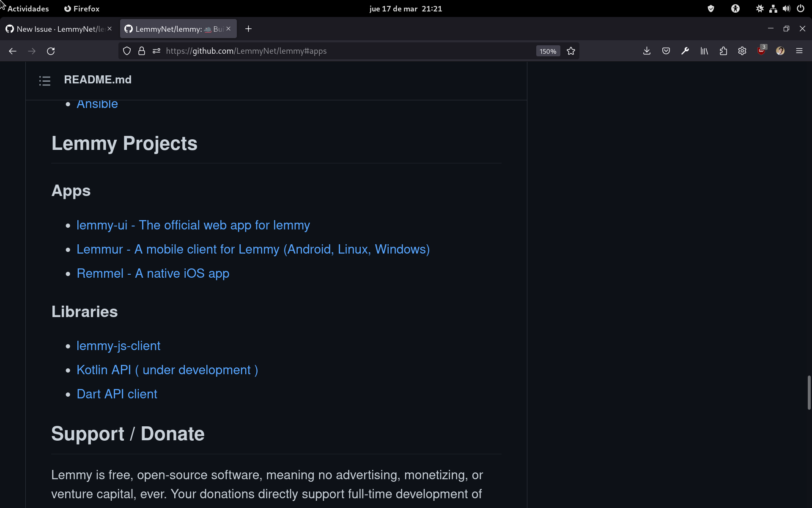Click the accessibility icon in top bar
The height and width of the screenshot is (508, 812).
[735, 8]
